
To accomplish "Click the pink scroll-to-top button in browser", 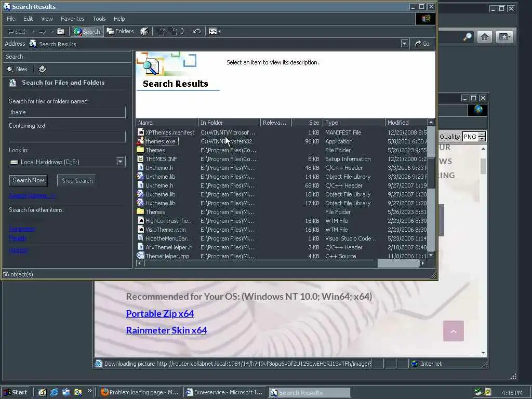I will (453, 331).
